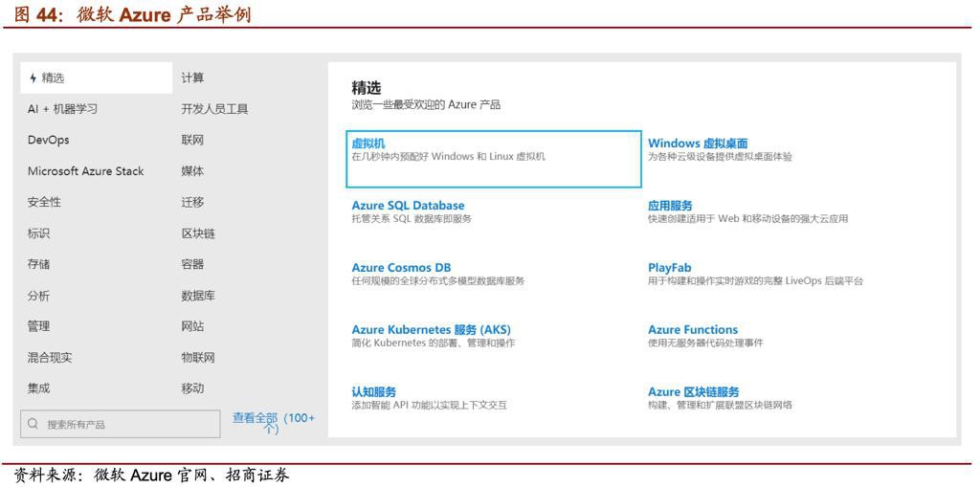The height and width of the screenshot is (487, 980).
Task: Open the 存储 category
Action: coord(38,264)
